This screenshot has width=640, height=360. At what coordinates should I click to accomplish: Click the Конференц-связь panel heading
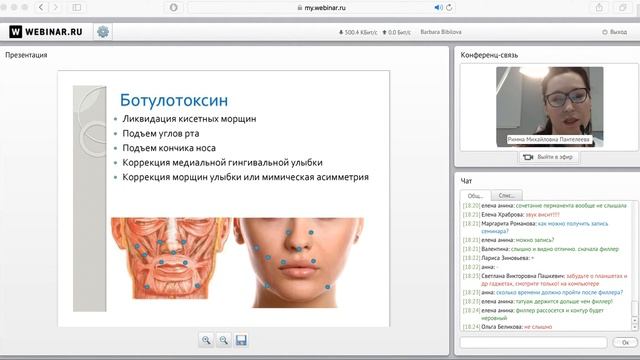click(489, 55)
